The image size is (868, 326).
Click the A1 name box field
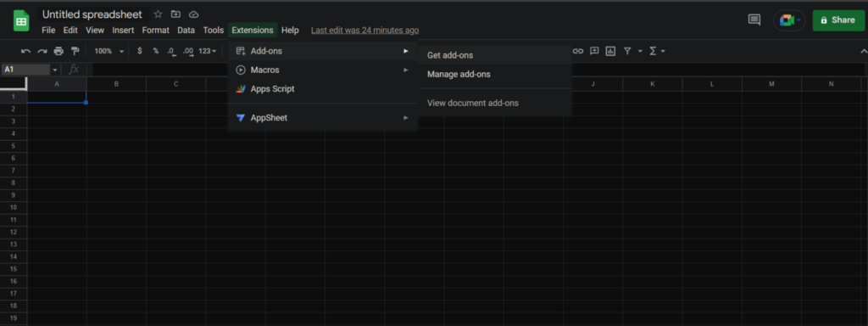coord(26,70)
